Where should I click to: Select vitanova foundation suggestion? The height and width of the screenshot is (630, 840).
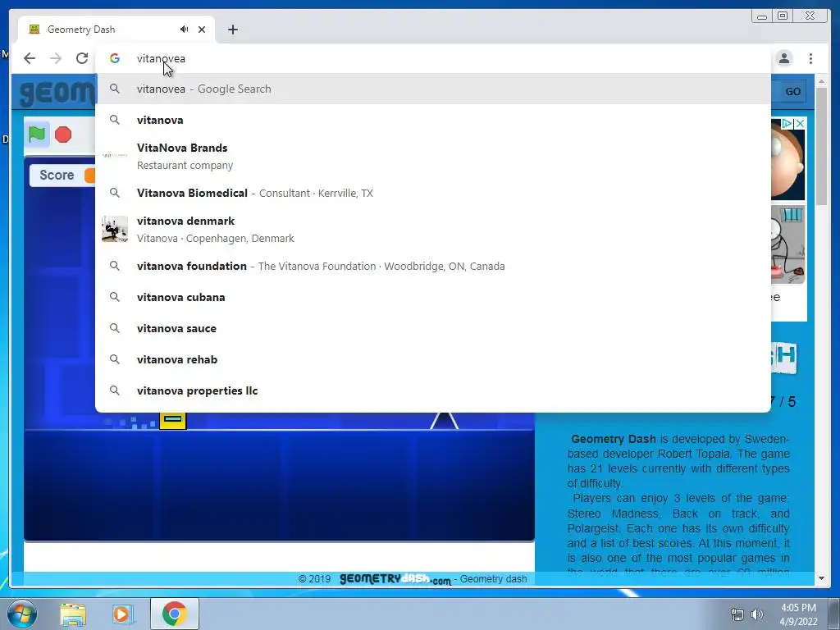tap(433, 267)
